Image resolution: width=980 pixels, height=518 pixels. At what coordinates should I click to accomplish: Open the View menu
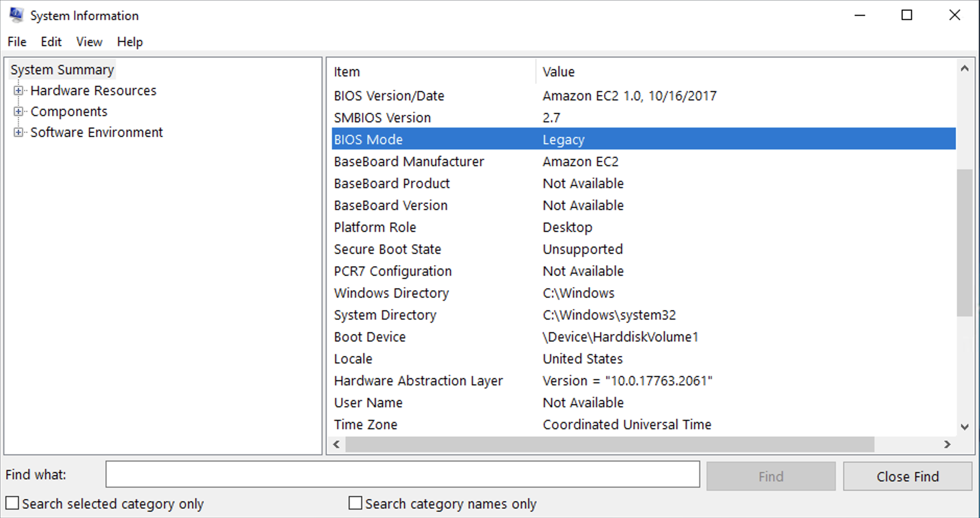(x=89, y=42)
